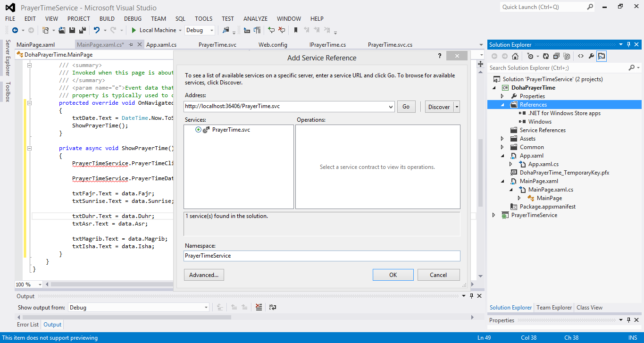Click the Advanced... button
This screenshot has width=644, height=343.
204,275
